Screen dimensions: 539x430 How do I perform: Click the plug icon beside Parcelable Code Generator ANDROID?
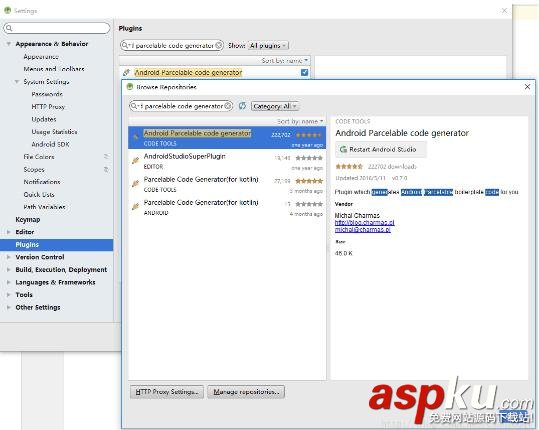click(135, 206)
